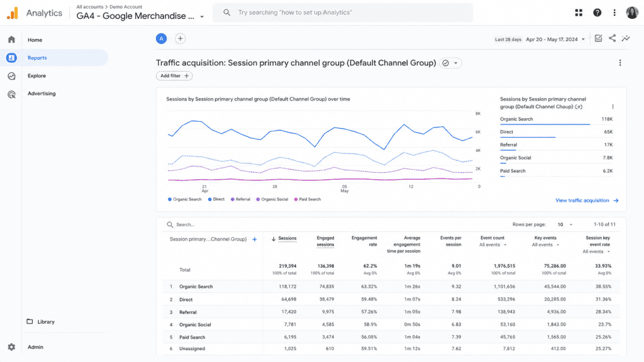The height and width of the screenshot is (362, 644).
Task: Click All accounts breadcrumb
Action: tap(89, 7)
